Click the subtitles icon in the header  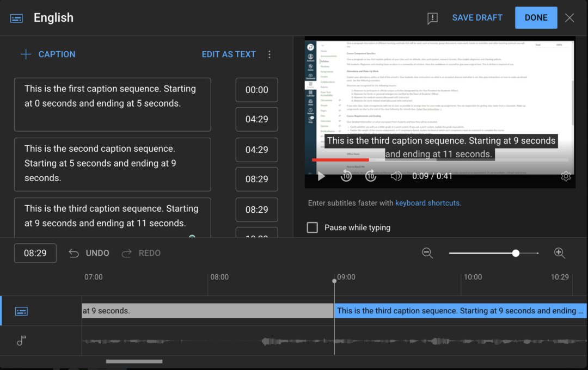[x=16, y=17]
